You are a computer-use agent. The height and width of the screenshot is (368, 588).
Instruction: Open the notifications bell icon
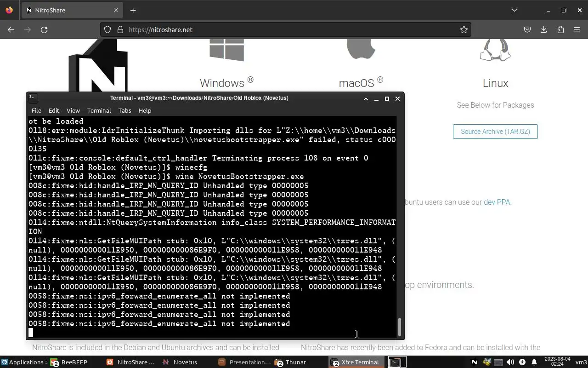534,362
